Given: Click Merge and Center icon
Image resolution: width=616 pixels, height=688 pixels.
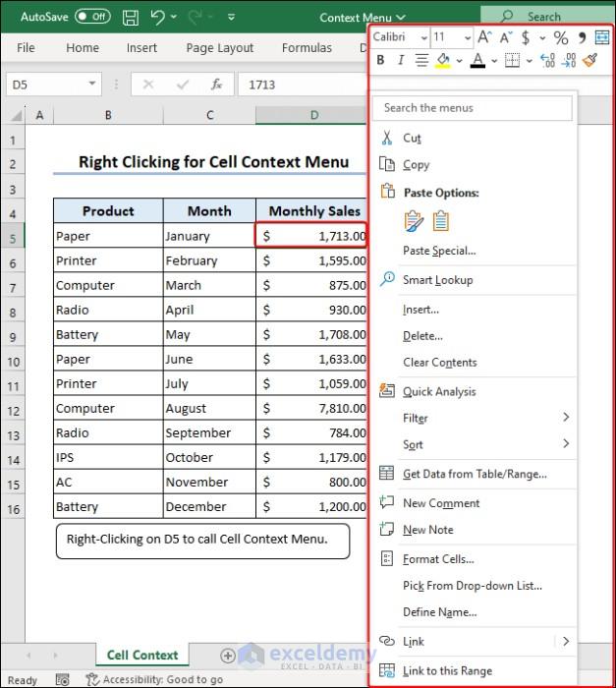Looking at the screenshot, I should [602, 37].
